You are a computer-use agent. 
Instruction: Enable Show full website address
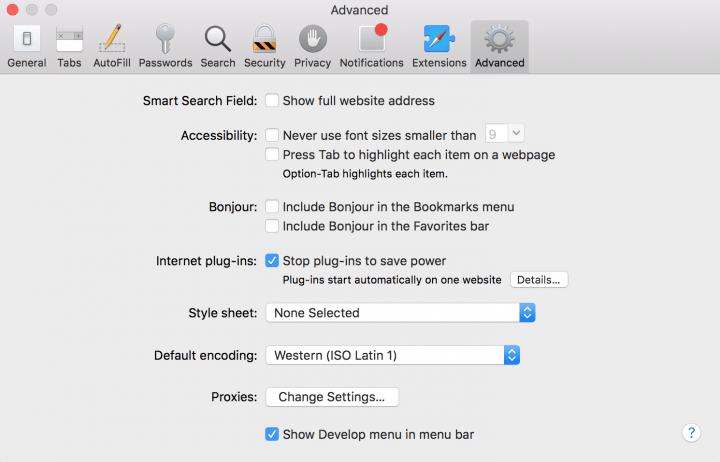click(272, 101)
